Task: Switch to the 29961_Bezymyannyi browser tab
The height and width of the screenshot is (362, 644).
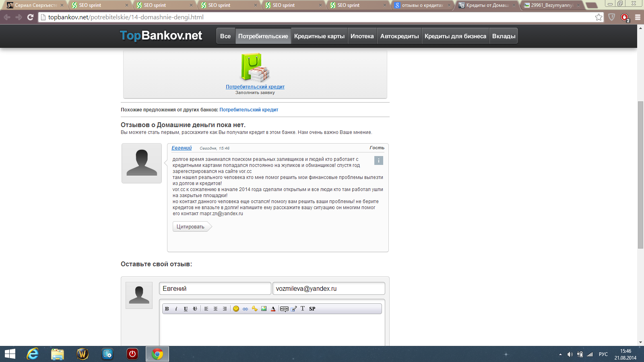Action: point(551,5)
